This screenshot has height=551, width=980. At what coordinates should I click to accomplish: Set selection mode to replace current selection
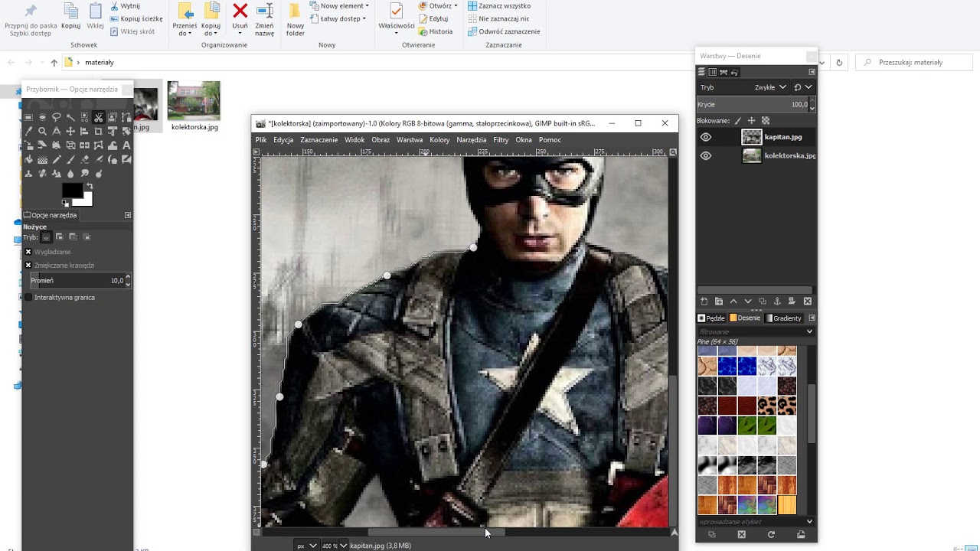[x=46, y=237]
